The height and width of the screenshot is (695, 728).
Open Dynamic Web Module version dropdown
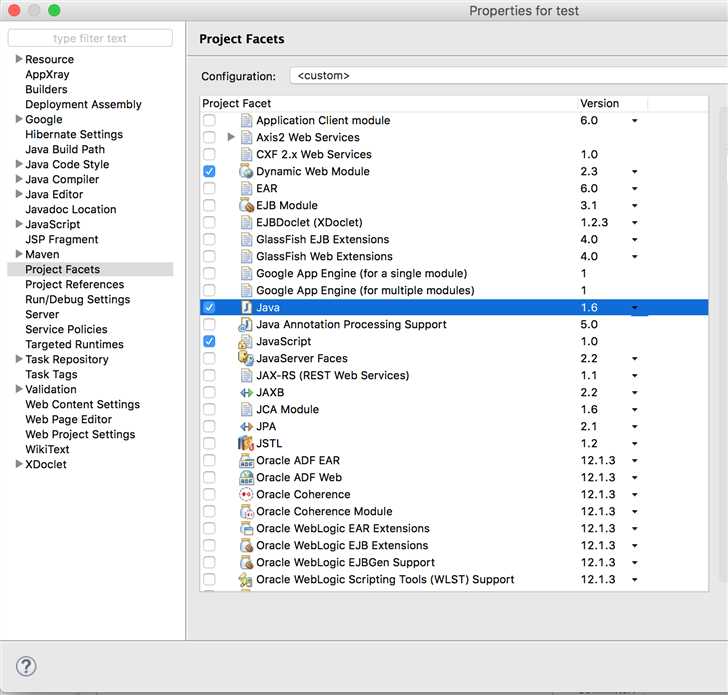point(635,172)
